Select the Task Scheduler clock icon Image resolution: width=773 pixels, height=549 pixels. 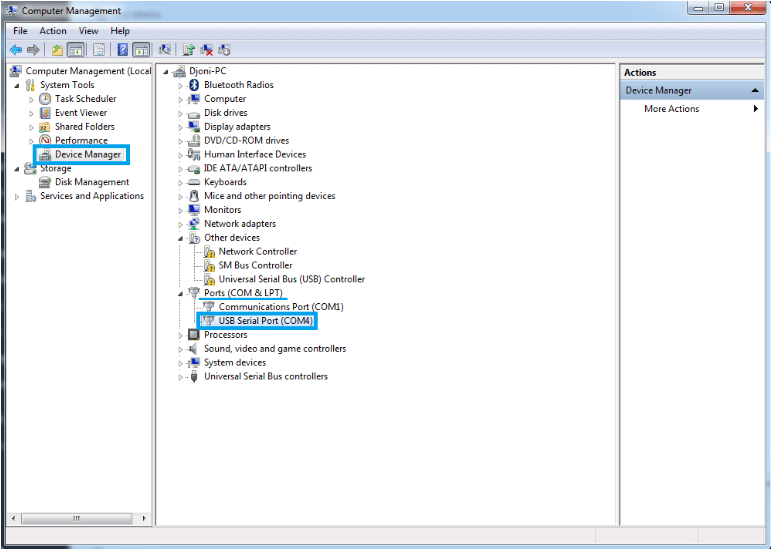pyautogui.click(x=45, y=99)
